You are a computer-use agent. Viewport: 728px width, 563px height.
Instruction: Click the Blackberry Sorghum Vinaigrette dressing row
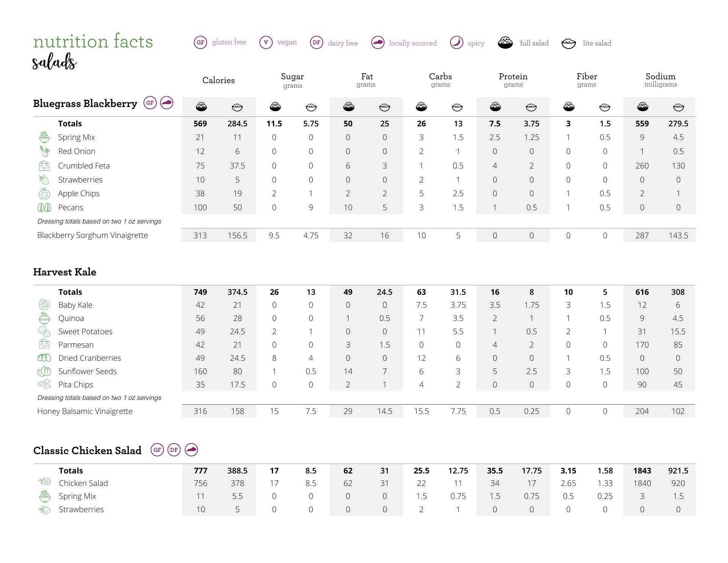93,235
